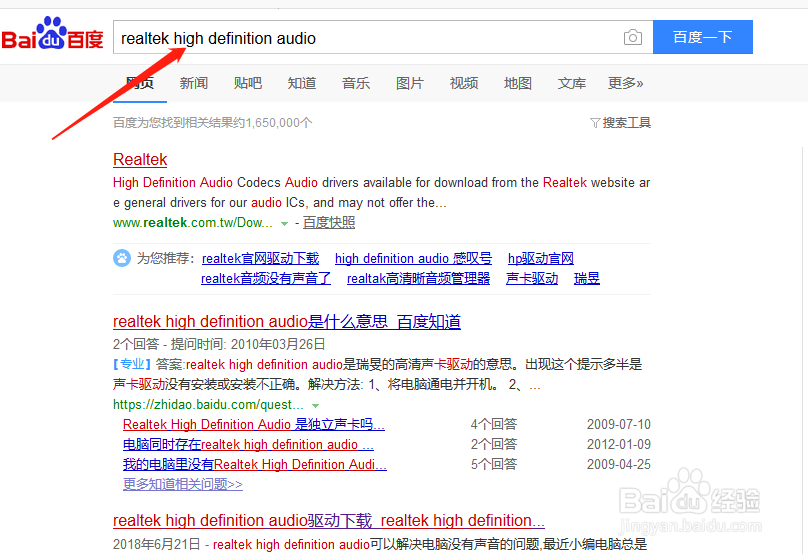Open suggestion 瑞昱

click(x=587, y=278)
